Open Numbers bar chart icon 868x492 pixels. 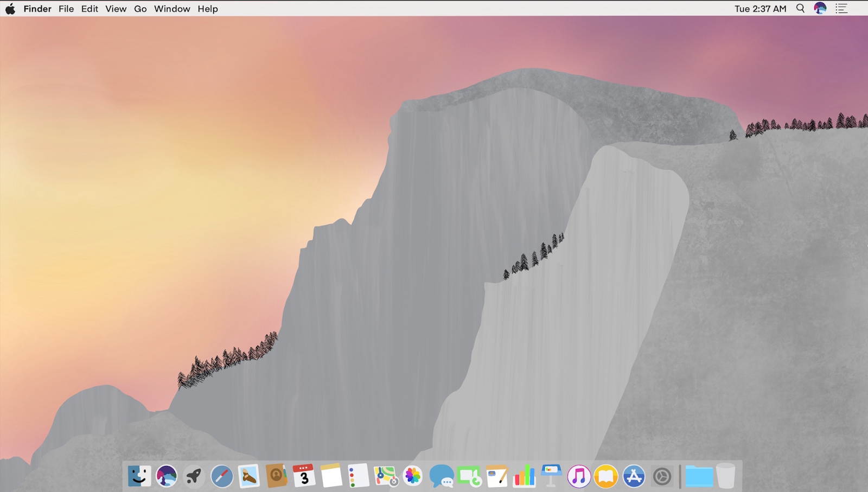pyautogui.click(x=524, y=476)
